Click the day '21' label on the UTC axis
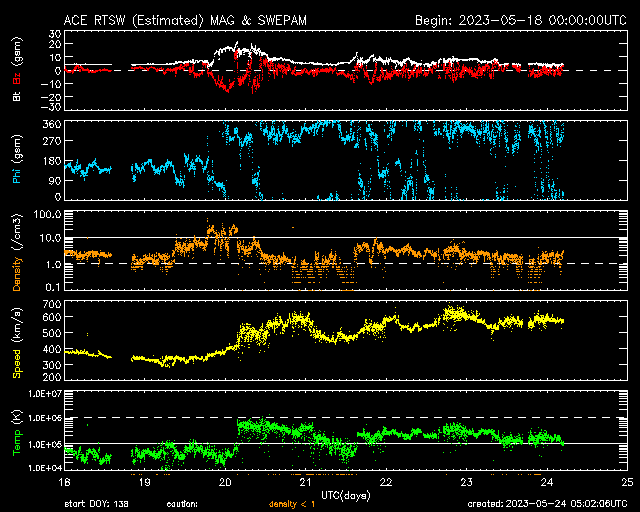 (x=305, y=482)
